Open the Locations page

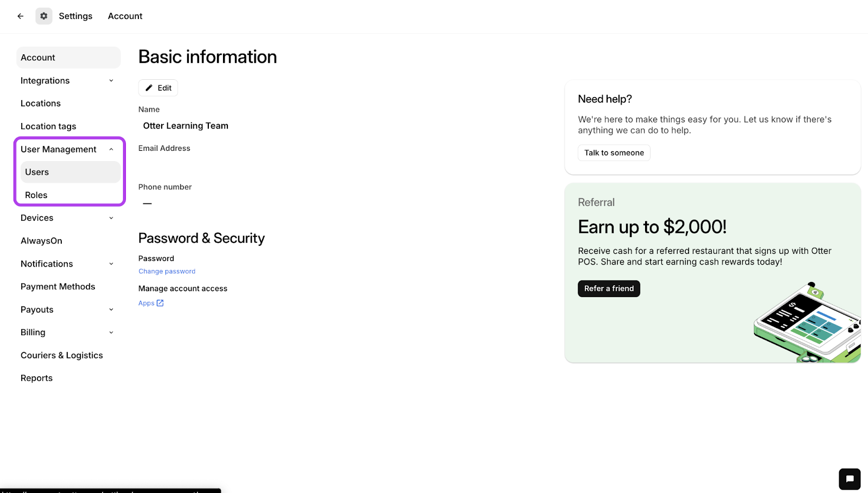41,104
